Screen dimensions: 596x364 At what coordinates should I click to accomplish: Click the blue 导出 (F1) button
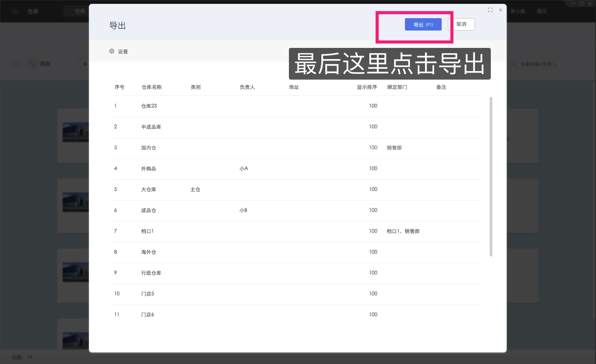(x=423, y=24)
